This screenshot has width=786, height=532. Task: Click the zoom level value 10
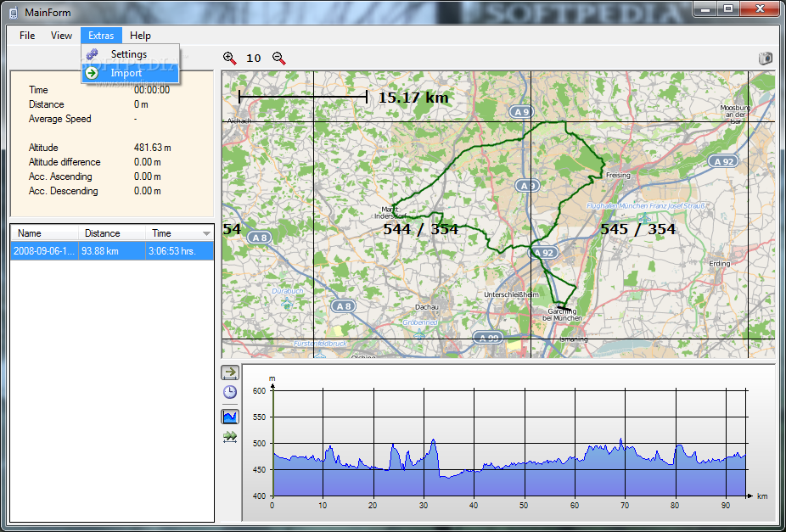point(254,58)
